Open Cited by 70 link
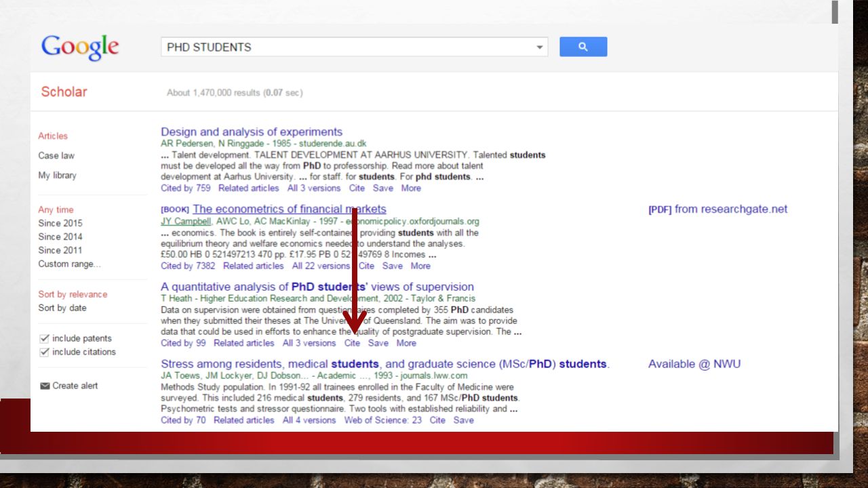868x488 pixels. [183, 420]
